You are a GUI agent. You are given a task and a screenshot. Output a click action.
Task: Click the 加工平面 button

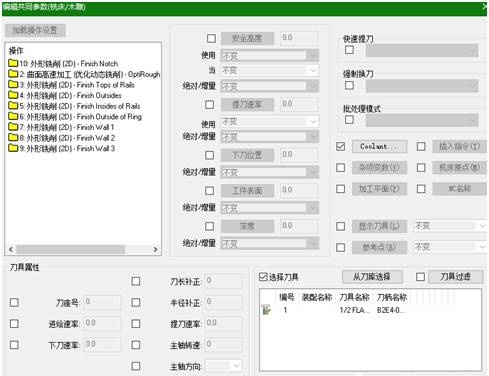[379, 189]
